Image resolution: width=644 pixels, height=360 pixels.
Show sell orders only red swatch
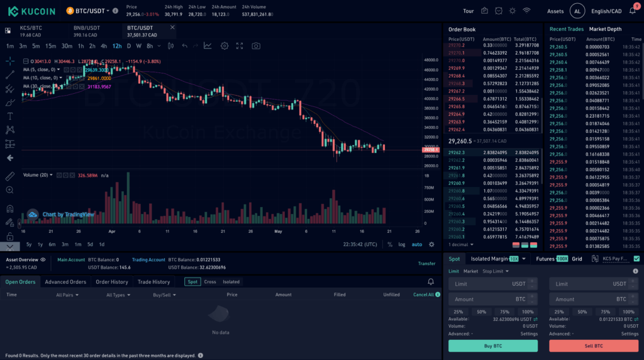(516, 245)
